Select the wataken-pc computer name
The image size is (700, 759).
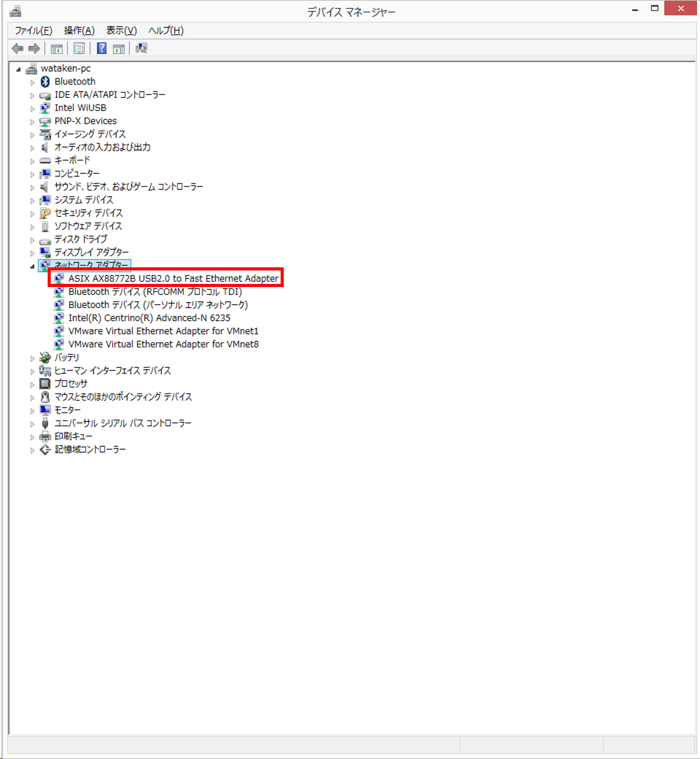pyautogui.click(x=66, y=68)
